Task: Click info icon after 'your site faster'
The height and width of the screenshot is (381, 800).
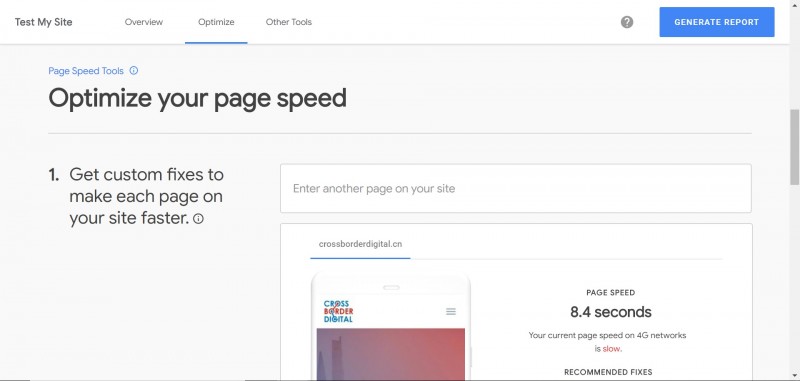Action: [198, 219]
